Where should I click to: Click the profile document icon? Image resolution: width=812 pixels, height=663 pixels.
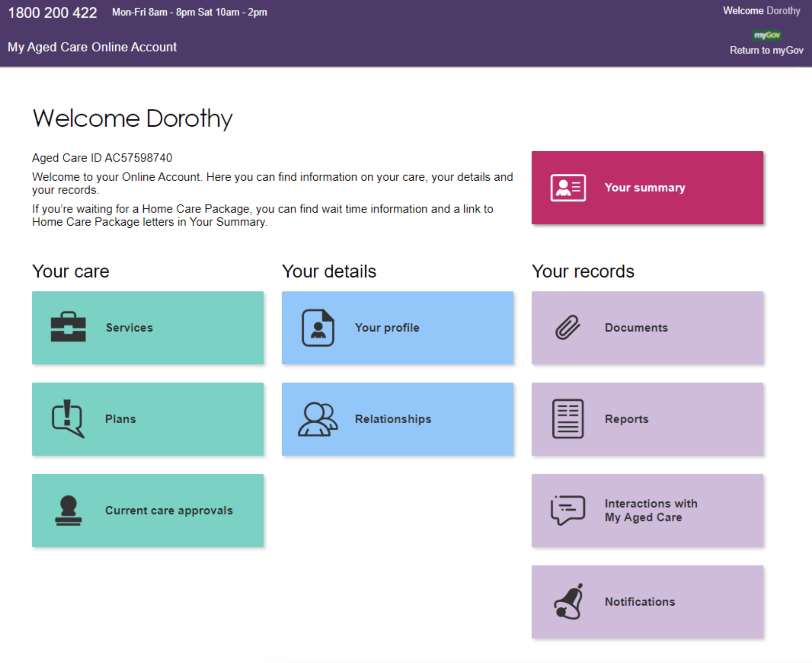click(x=318, y=327)
